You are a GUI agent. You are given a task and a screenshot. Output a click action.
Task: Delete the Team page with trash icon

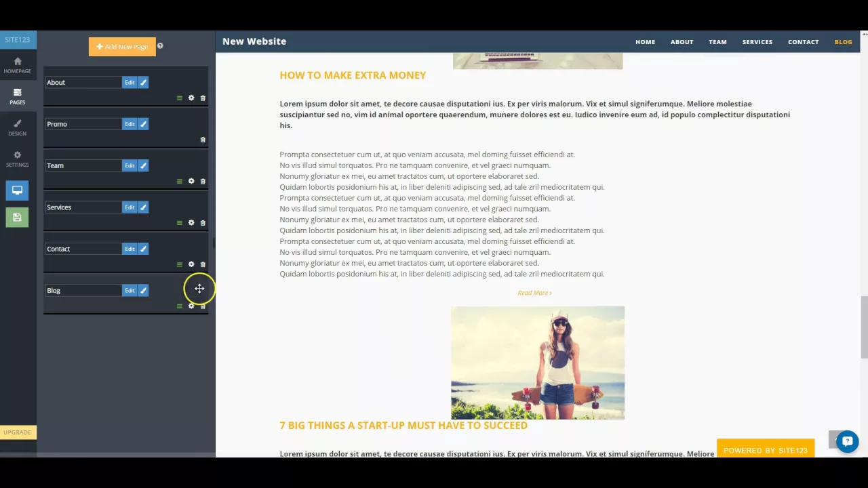tap(203, 181)
